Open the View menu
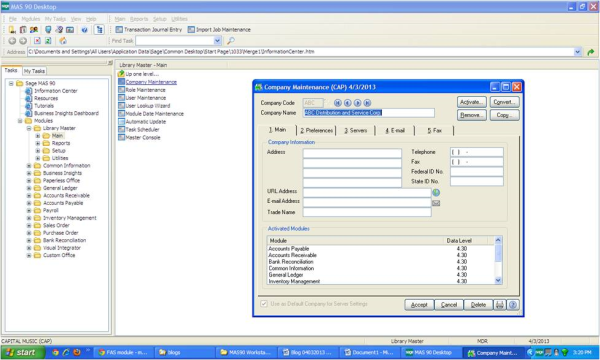 click(x=76, y=19)
